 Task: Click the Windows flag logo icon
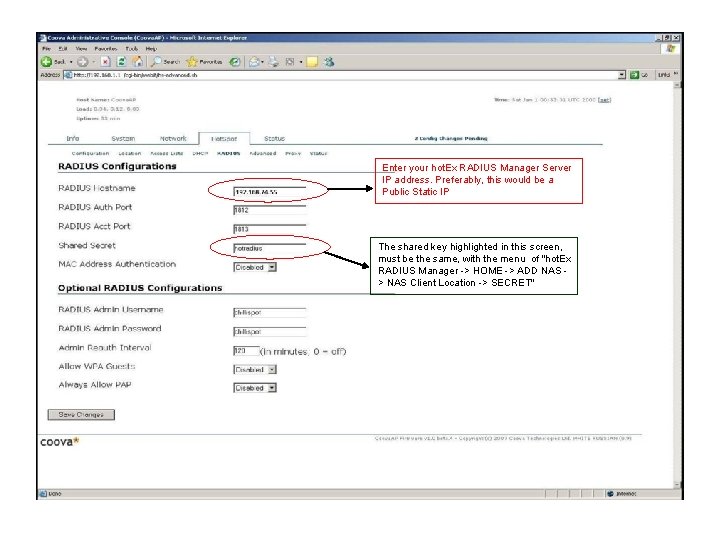(671, 49)
